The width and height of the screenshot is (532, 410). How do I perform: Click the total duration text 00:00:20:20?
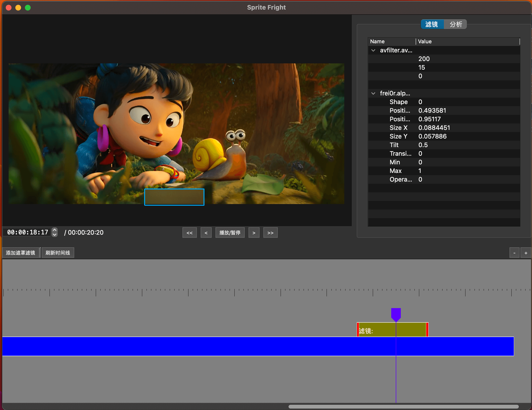pyautogui.click(x=86, y=233)
